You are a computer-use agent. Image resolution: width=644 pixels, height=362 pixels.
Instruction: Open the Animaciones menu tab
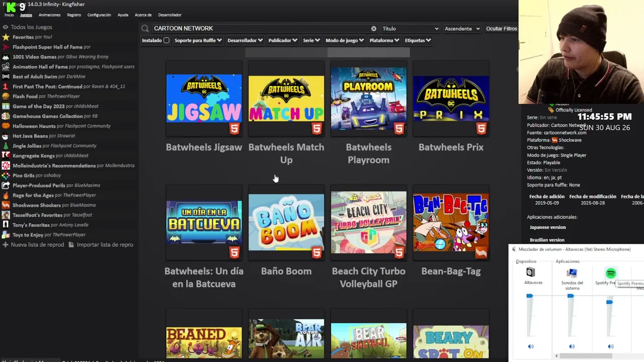pos(49,15)
